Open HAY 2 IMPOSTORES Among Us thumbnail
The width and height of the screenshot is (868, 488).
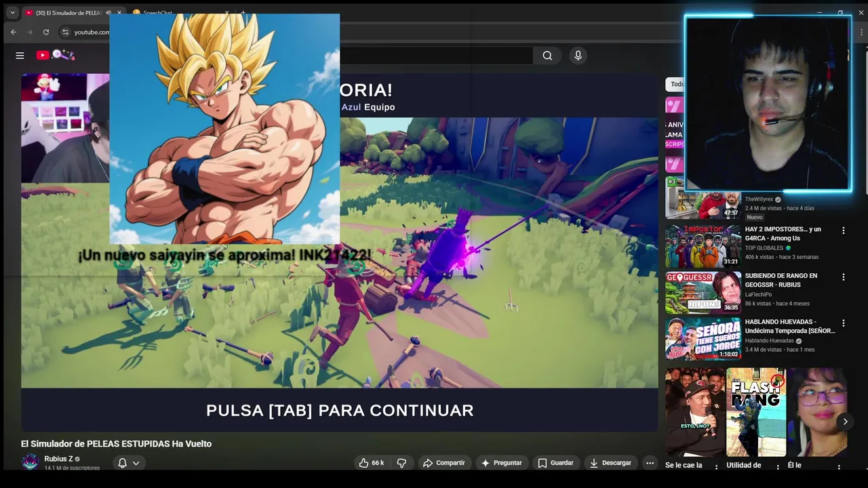tap(703, 246)
